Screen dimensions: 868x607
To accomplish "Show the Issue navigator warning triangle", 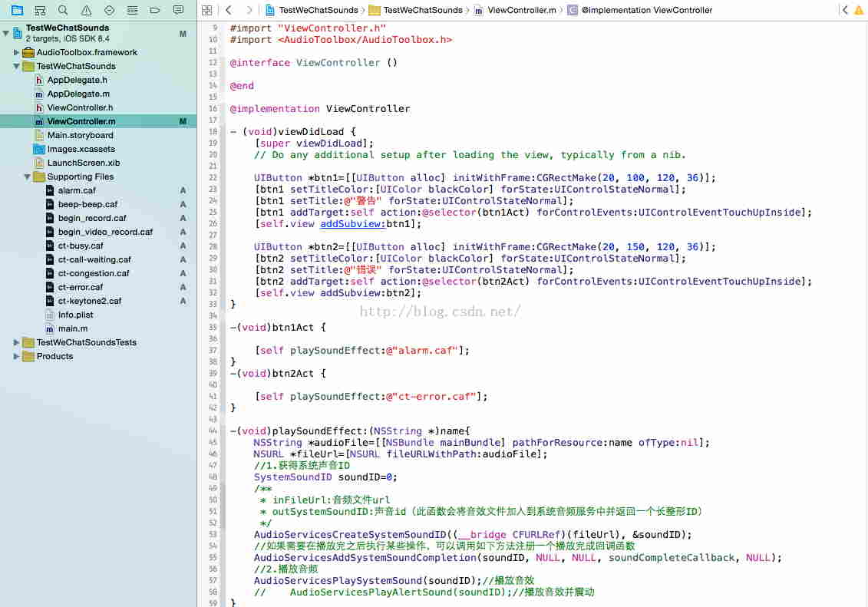I will tap(86, 10).
